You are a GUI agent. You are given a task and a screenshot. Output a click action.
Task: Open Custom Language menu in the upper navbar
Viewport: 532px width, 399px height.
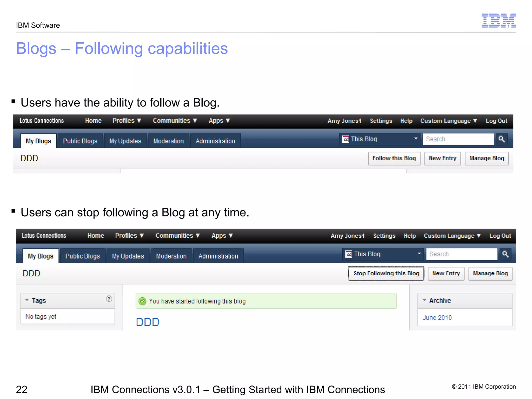[449, 121]
